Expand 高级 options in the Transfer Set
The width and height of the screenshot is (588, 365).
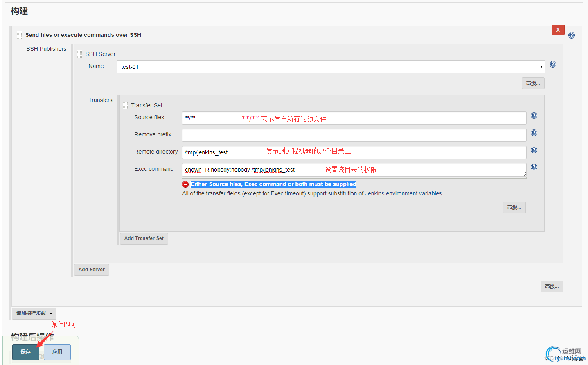pyautogui.click(x=514, y=207)
